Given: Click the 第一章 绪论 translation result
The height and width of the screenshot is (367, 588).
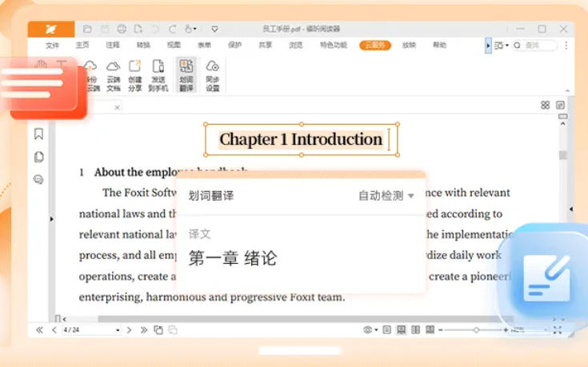Looking at the screenshot, I should point(233,258).
